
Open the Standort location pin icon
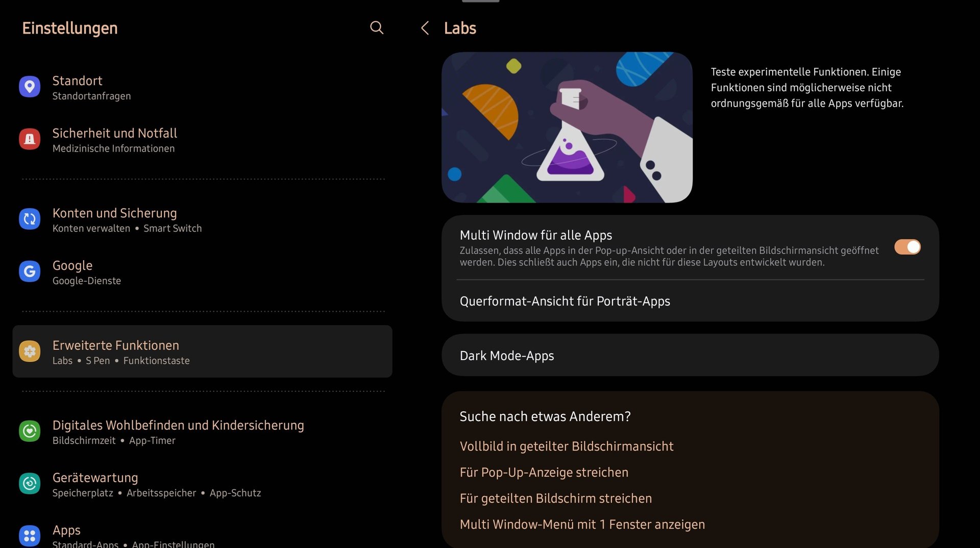(30, 87)
